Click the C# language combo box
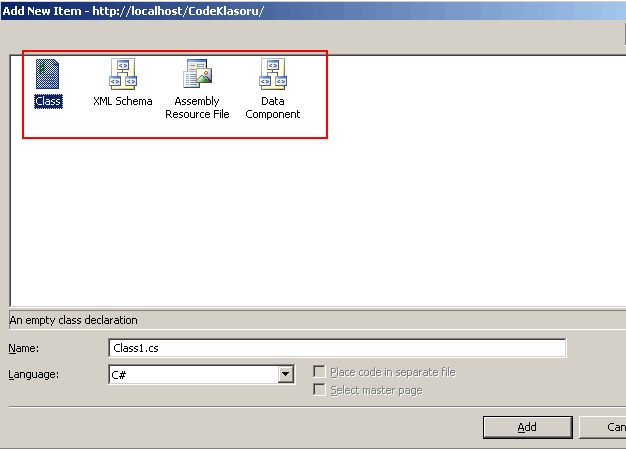 pos(192,374)
